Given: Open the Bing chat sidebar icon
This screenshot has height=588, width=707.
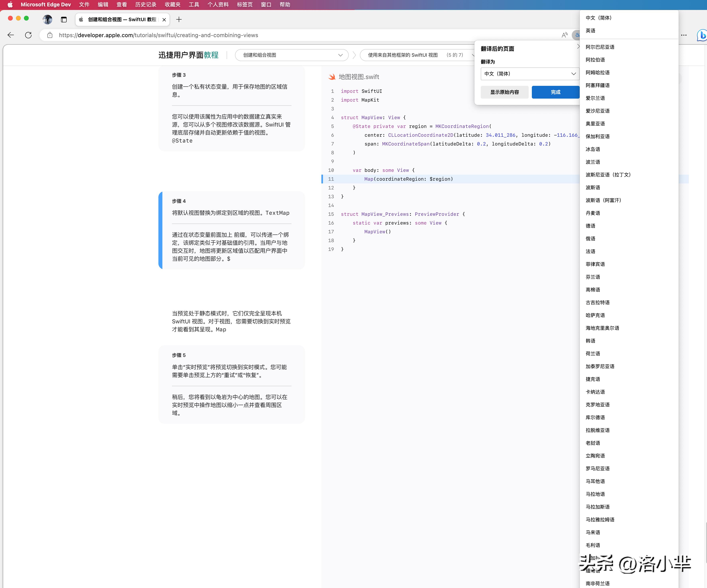Looking at the screenshot, I should click(x=702, y=35).
